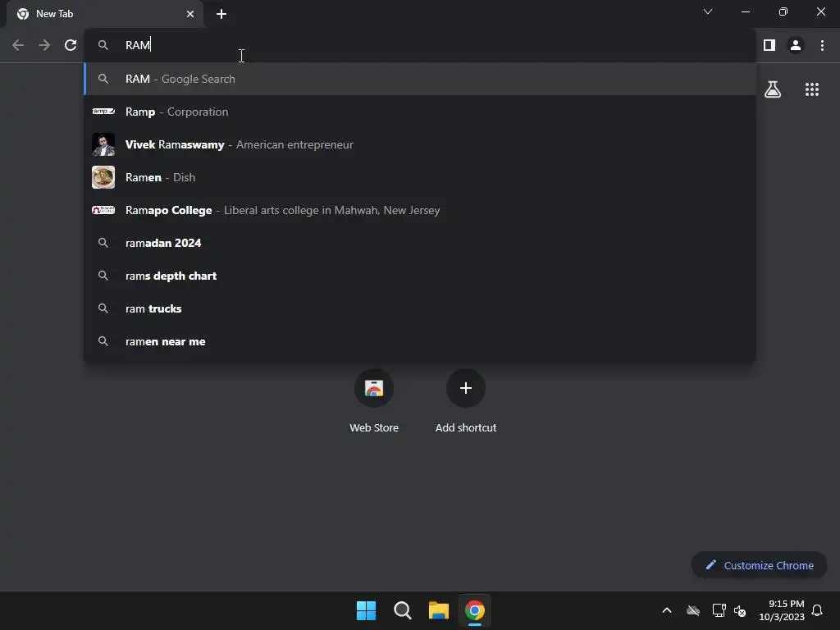Select the ramadan 2024 suggestion
Image resolution: width=840 pixels, height=630 pixels.
tap(420, 243)
